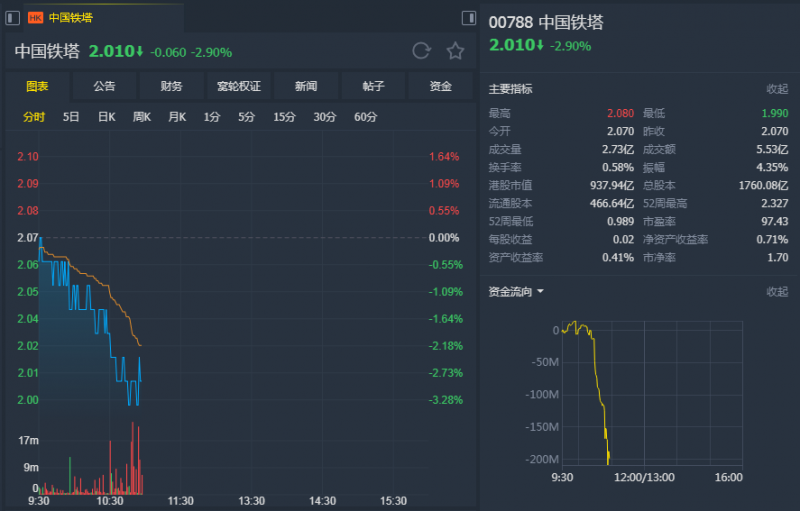Viewport: 800px width, 511px height.
Task: Select the 30分 chart interval
Action: click(x=325, y=117)
